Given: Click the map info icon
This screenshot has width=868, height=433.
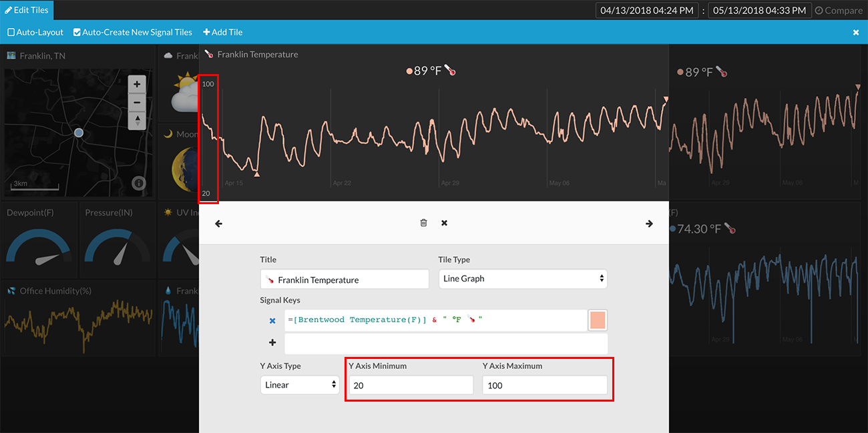Looking at the screenshot, I should [x=138, y=183].
